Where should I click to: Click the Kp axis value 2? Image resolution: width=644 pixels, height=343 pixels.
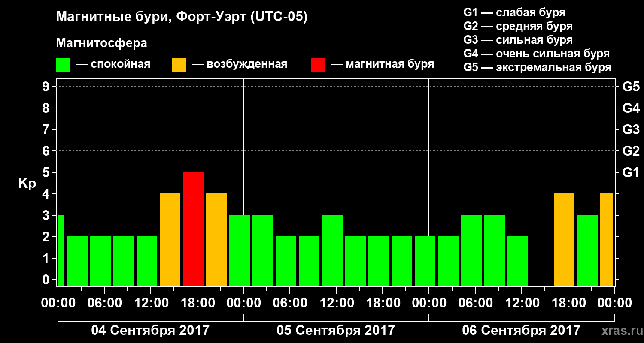pos(47,237)
